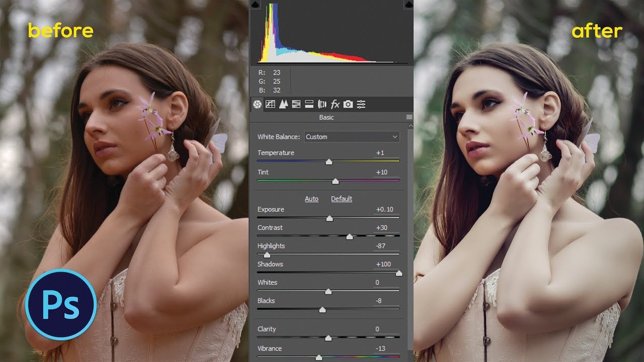Image resolution: width=644 pixels, height=362 pixels.
Task: Click the Vibrance value field -13
Action: point(386,348)
